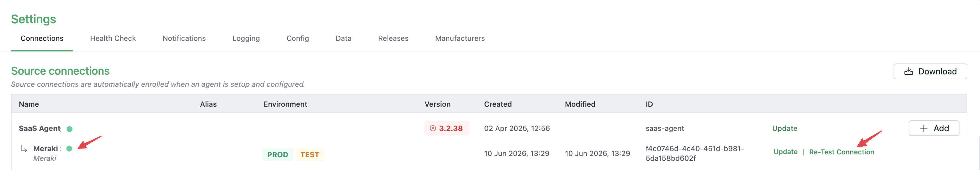The height and width of the screenshot is (170, 980).
Task: Click the Name column header
Action: (x=29, y=104)
